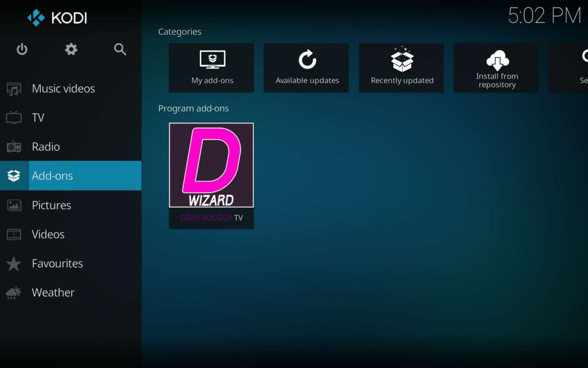Go to Radio section
588x368 pixels.
pos(71,147)
